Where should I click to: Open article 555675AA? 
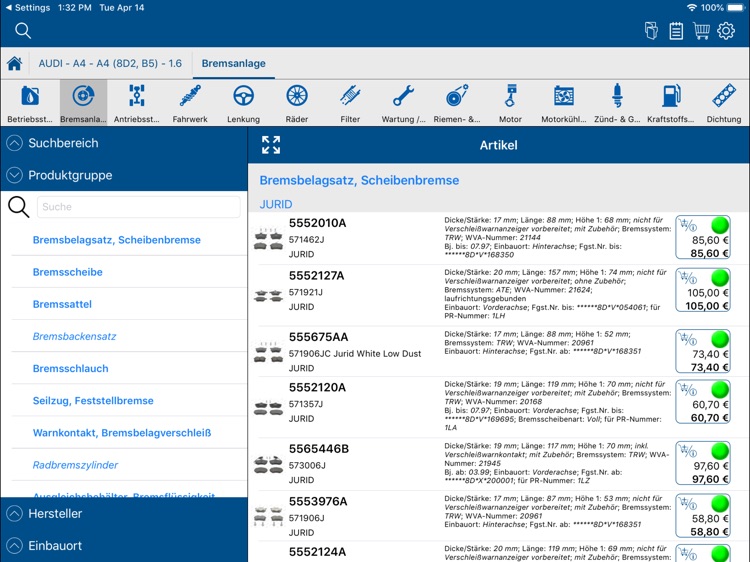click(x=319, y=337)
